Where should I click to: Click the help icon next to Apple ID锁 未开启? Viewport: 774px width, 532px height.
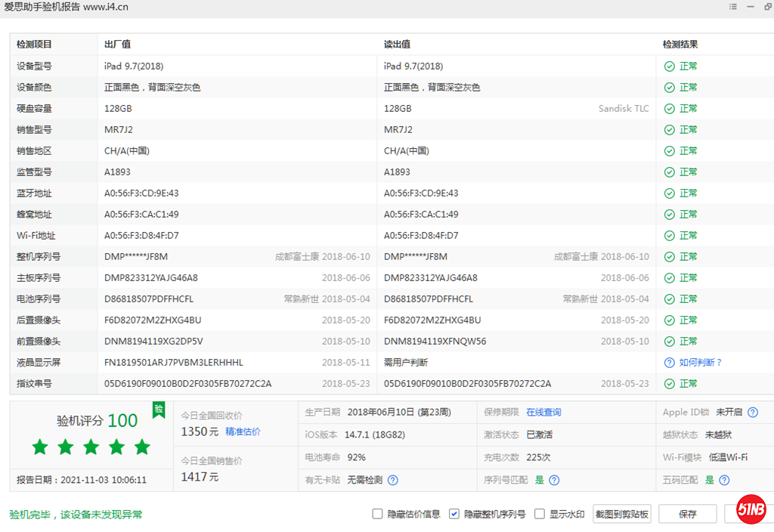(x=753, y=412)
